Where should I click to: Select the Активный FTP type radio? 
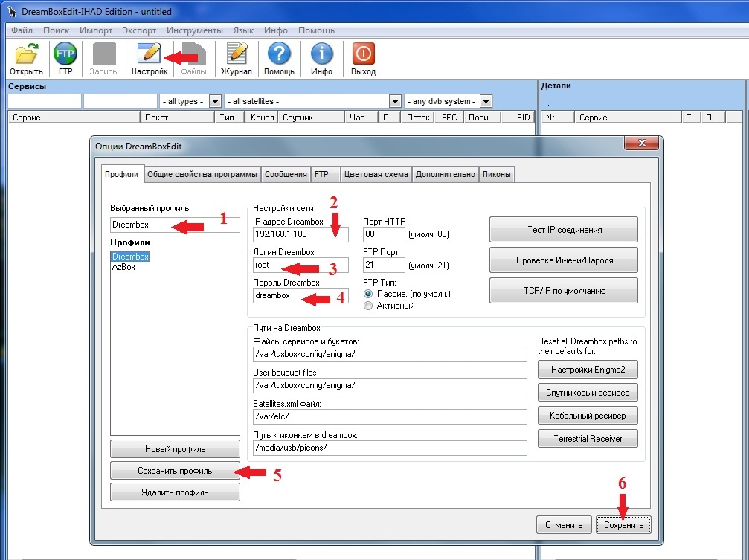[368, 306]
